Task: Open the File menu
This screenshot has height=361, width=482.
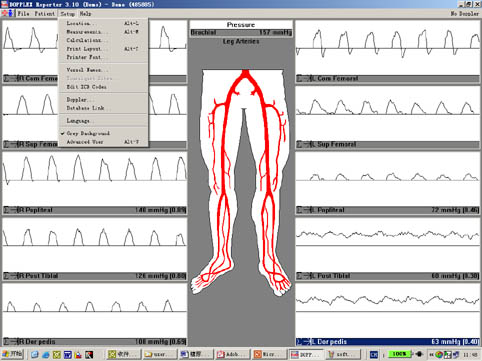Action: 23,14
